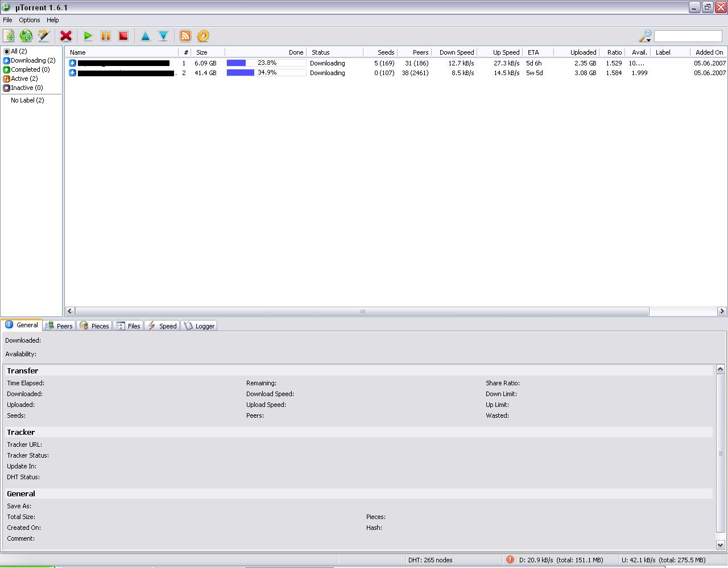This screenshot has height=568, width=728.
Task: Select the Completed (0) category
Action: [x=26, y=69]
